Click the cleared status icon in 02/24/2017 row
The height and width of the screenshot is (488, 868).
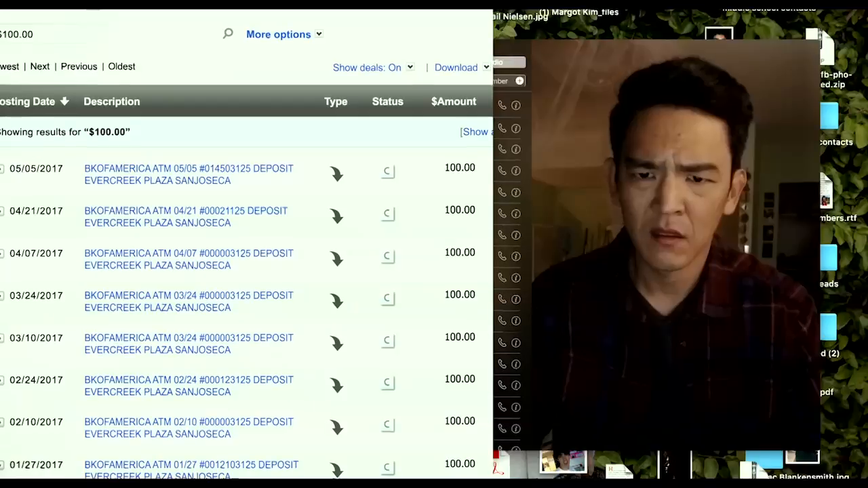click(x=388, y=383)
